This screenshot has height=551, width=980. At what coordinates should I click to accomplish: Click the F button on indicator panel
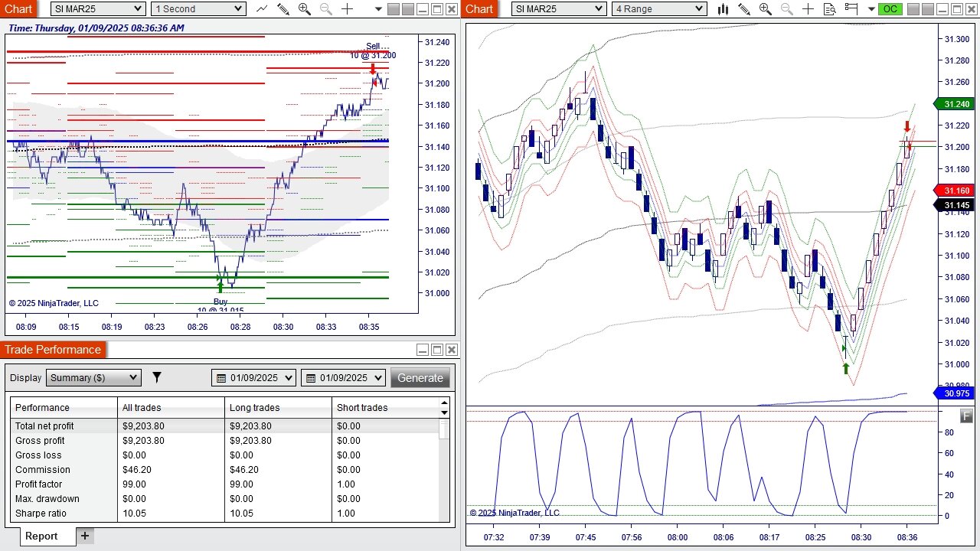tap(967, 416)
